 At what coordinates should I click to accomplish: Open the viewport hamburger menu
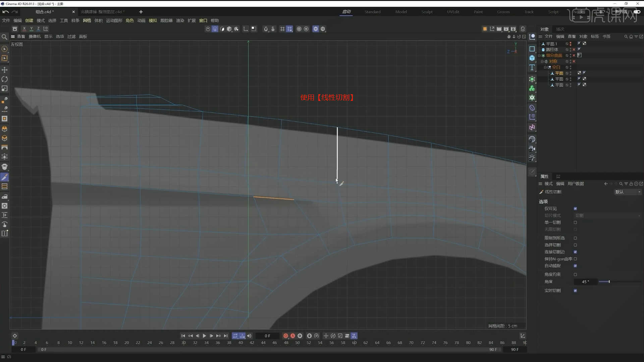pyautogui.click(x=13, y=37)
